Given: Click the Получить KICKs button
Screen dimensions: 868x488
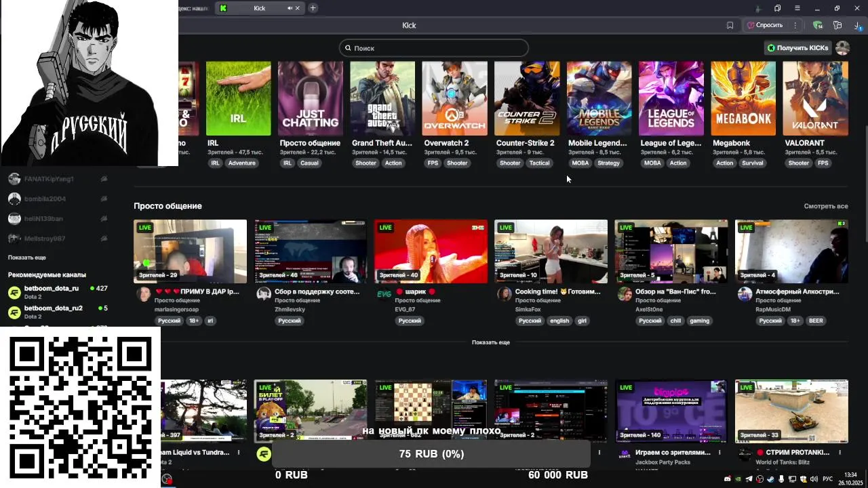Looking at the screenshot, I should pyautogui.click(x=797, y=48).
